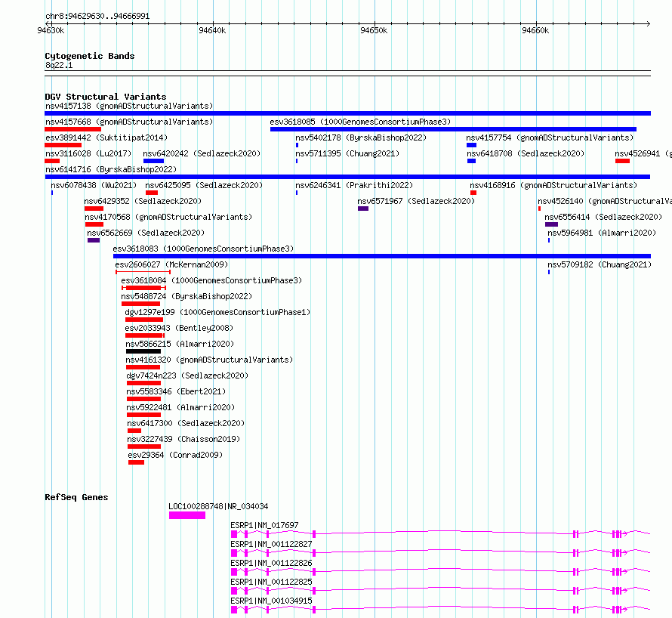Click the nsv6141716 ByrskaBishop2022 label
Screen dimensions: 672x618
[111, 169]
